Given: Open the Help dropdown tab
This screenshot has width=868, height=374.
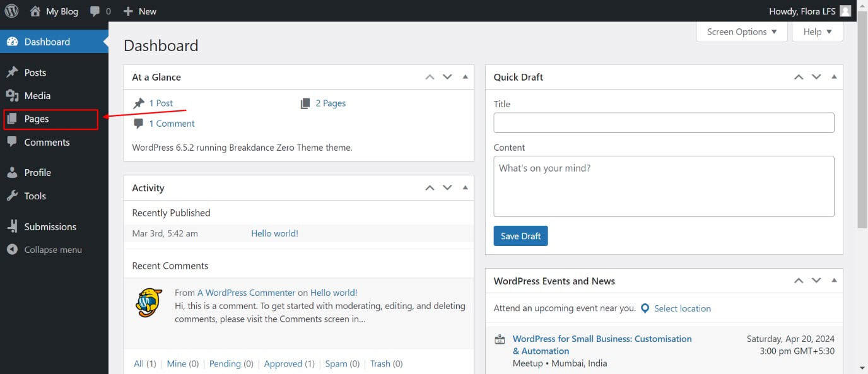Looking at the screenshot, I should (818, 32).
